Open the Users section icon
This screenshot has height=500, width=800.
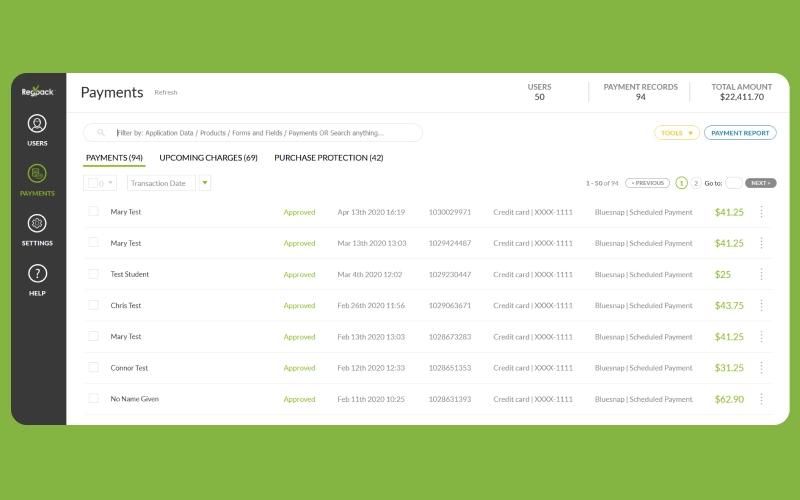pyautogui.click(x=37, y=123)
